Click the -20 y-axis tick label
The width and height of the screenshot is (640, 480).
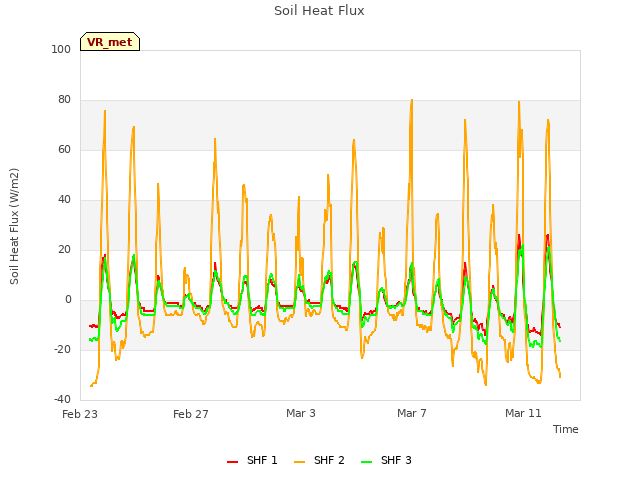point(62,349)
